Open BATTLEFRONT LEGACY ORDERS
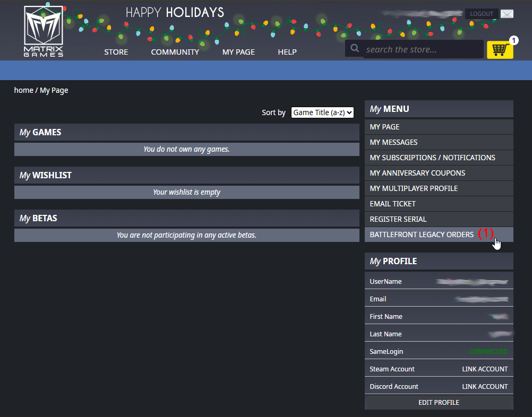This screenshot has width=532, height=417. coord(439,234)
